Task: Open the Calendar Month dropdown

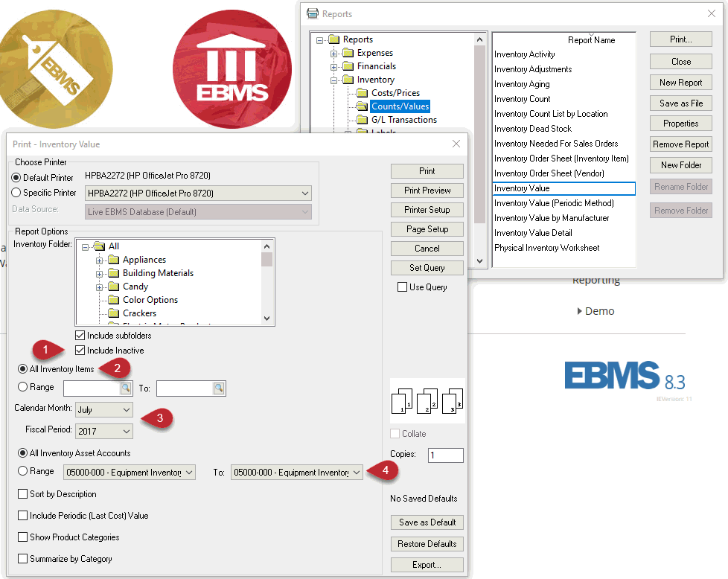Action: pyautogui.click(x=104, y=409)
